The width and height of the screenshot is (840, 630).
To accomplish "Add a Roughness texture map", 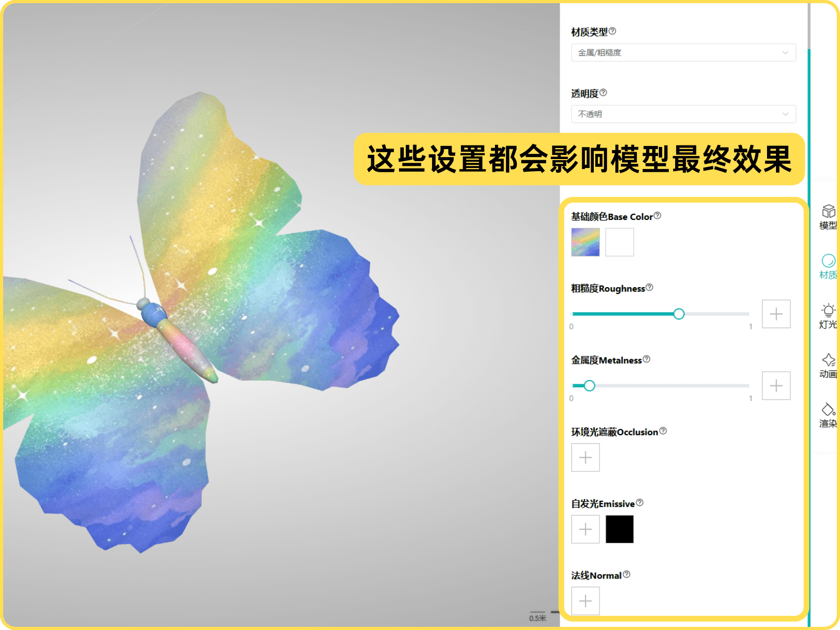I will [776, 314].
